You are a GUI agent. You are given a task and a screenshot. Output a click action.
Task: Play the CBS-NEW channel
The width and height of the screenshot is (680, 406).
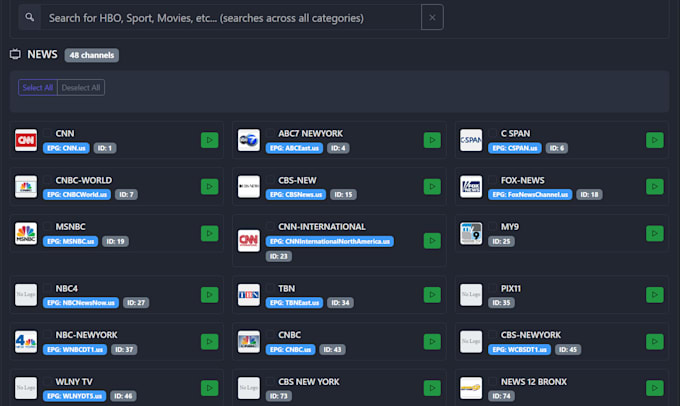click(x=432, y=187)
